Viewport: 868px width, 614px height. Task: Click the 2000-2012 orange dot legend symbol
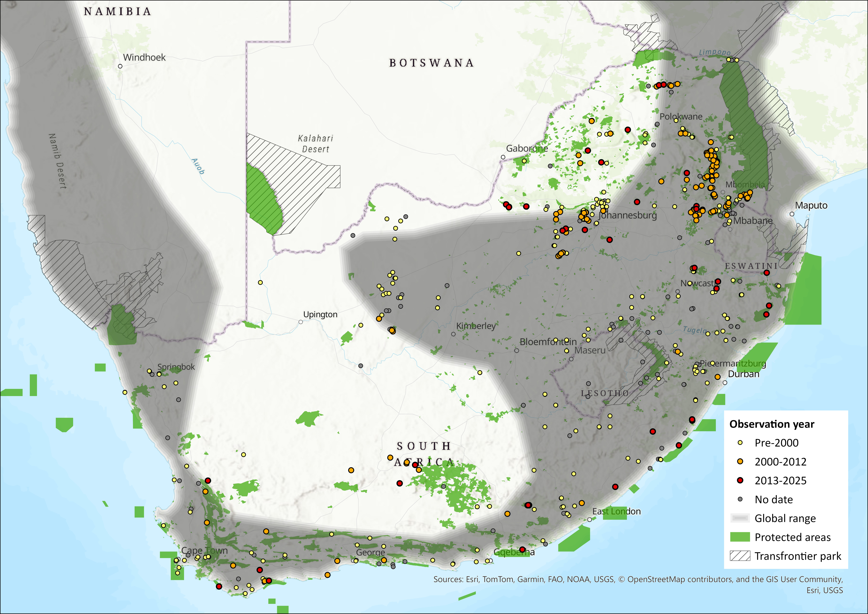[x=740, y=462]
